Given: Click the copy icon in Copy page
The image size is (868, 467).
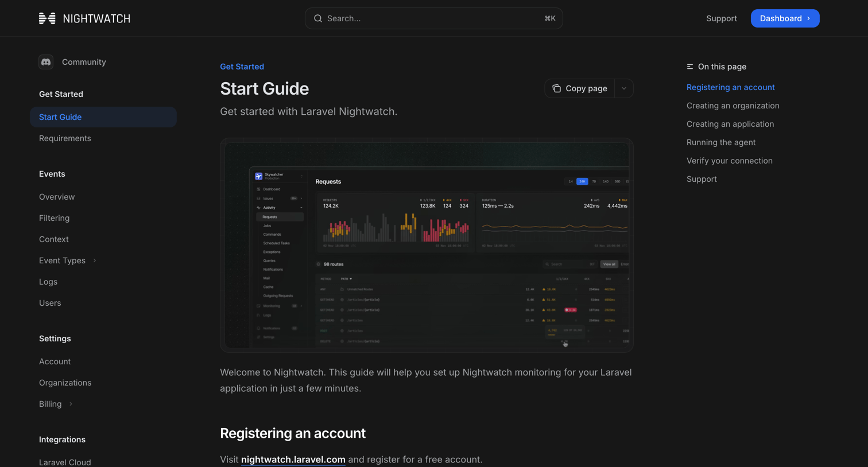Looking at the screenshot, I should coord(556,88).
